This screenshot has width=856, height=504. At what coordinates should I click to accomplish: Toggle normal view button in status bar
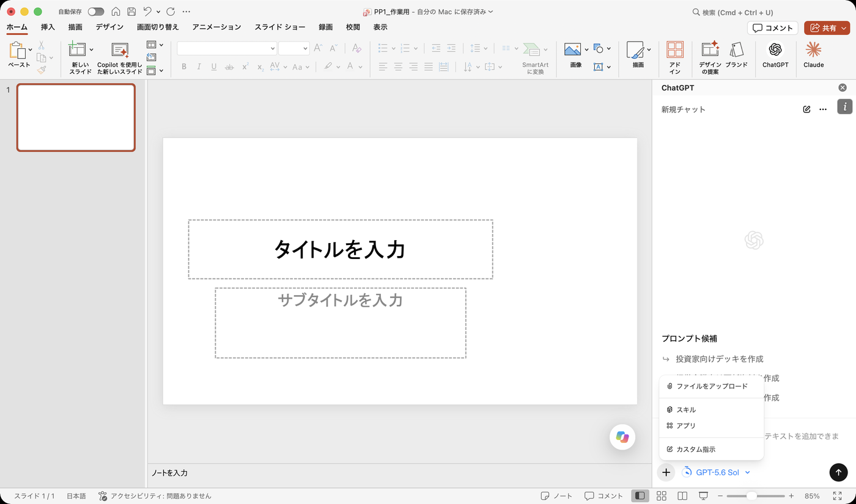pos(640,495)
